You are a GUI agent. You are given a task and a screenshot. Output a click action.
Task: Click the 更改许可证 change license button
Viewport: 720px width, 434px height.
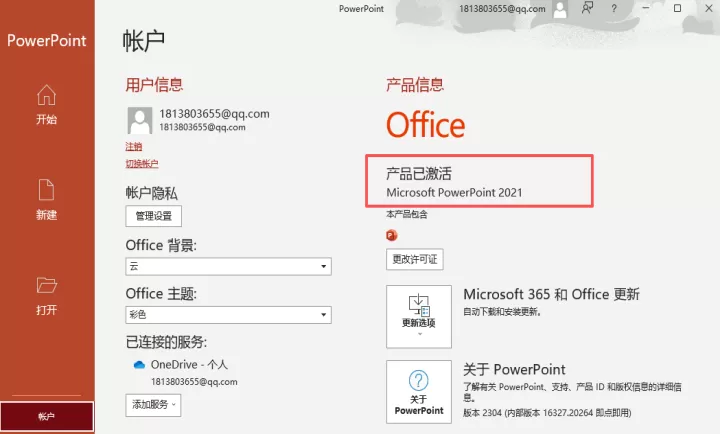point(415,259)
